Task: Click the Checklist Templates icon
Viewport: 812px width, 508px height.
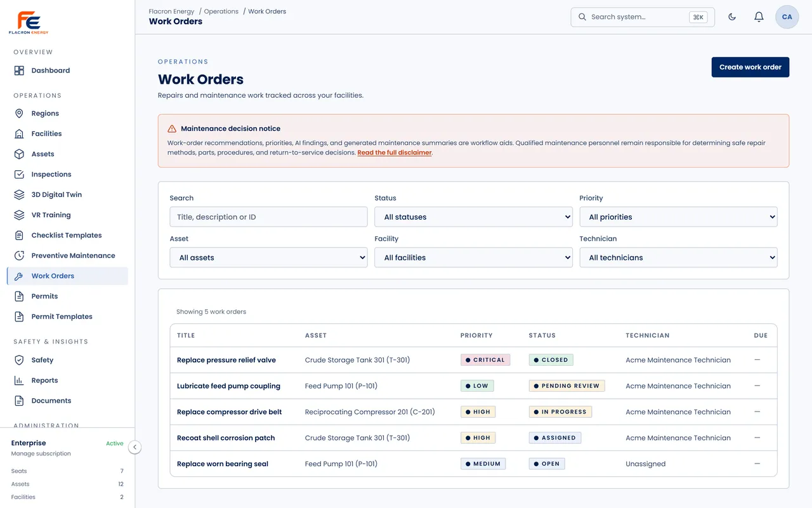Action: click(x=19, y=236)
